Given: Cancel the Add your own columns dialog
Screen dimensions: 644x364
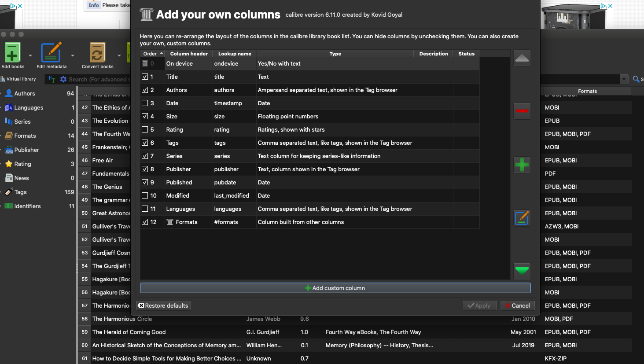Looking at the screenshot, I should [x=517, y=305].
